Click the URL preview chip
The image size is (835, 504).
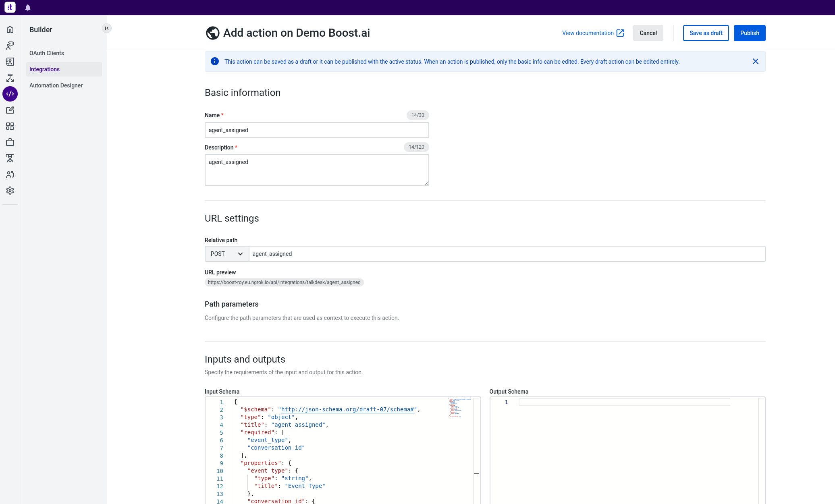click(284, 282)
